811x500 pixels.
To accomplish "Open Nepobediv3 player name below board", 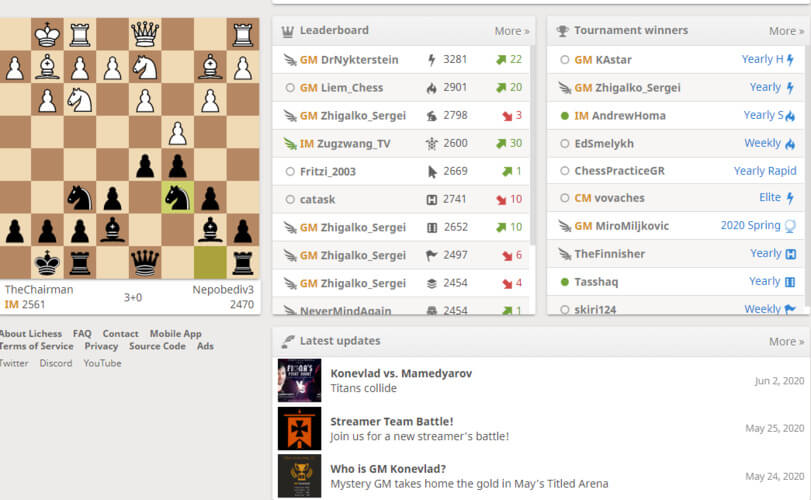I will [223, 290].
